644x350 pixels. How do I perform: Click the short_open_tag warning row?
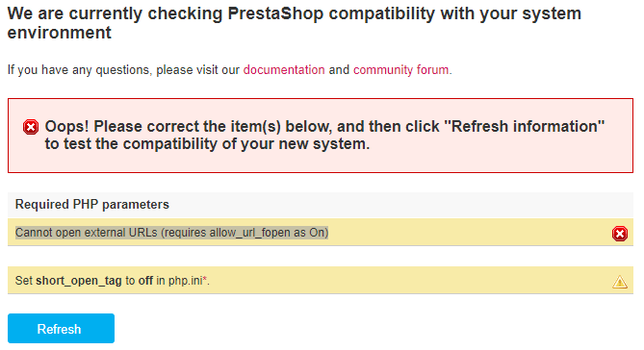[x=321, y=280]
